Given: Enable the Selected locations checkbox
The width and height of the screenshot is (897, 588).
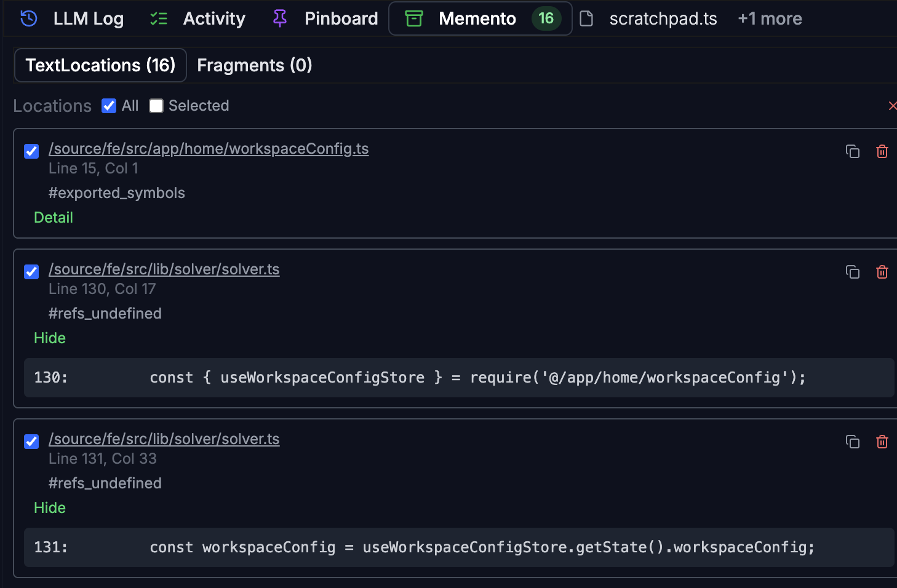Looking at the screenshot, I should (x=156, y=106).
